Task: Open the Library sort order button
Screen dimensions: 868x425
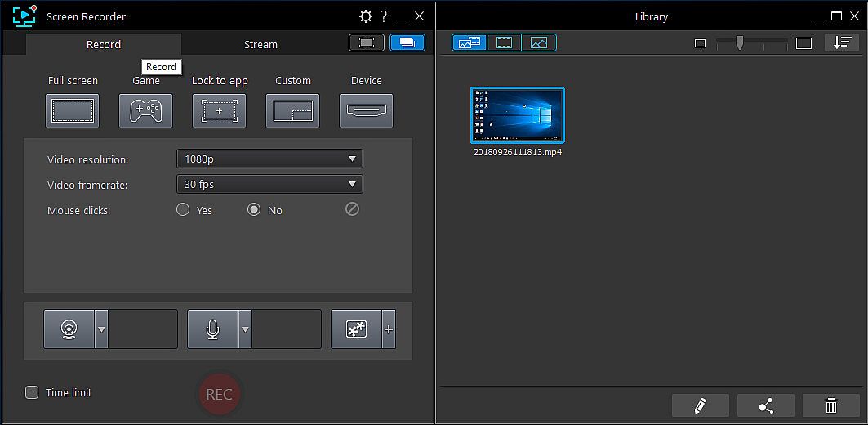Action: point(841,42)
